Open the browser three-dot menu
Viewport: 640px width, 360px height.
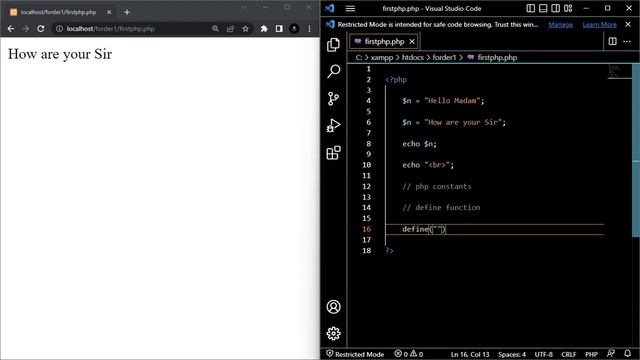[x=309, y=29]
